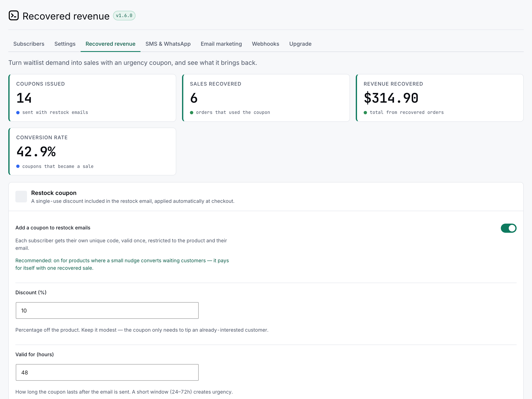Click the 'CONVERSION RATE' label
This screenshot has height=399, width=532.
[42, 137]
